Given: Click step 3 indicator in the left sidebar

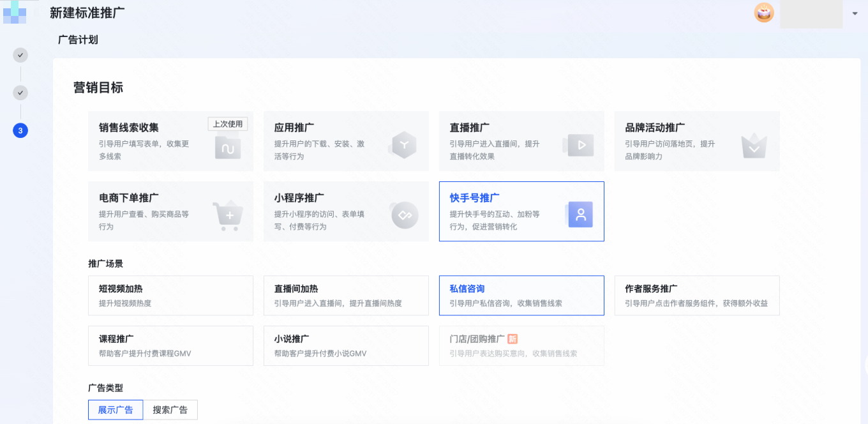Looking at the screenshot, I should [20, 130].
